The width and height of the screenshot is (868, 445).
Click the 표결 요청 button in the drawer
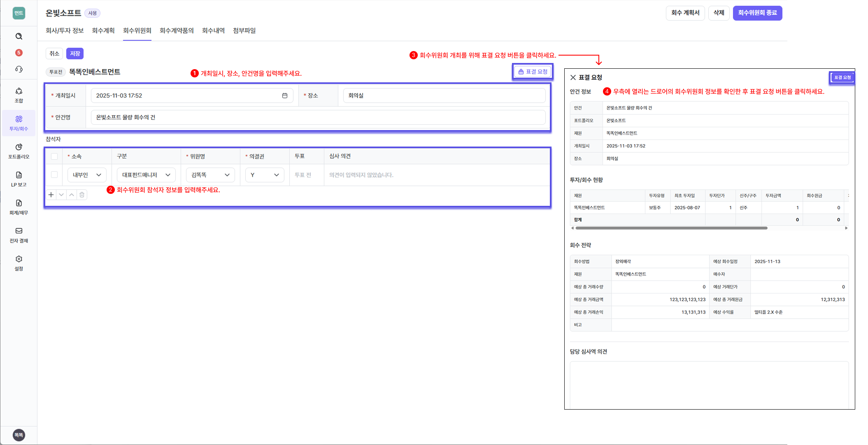click(842, 77)
